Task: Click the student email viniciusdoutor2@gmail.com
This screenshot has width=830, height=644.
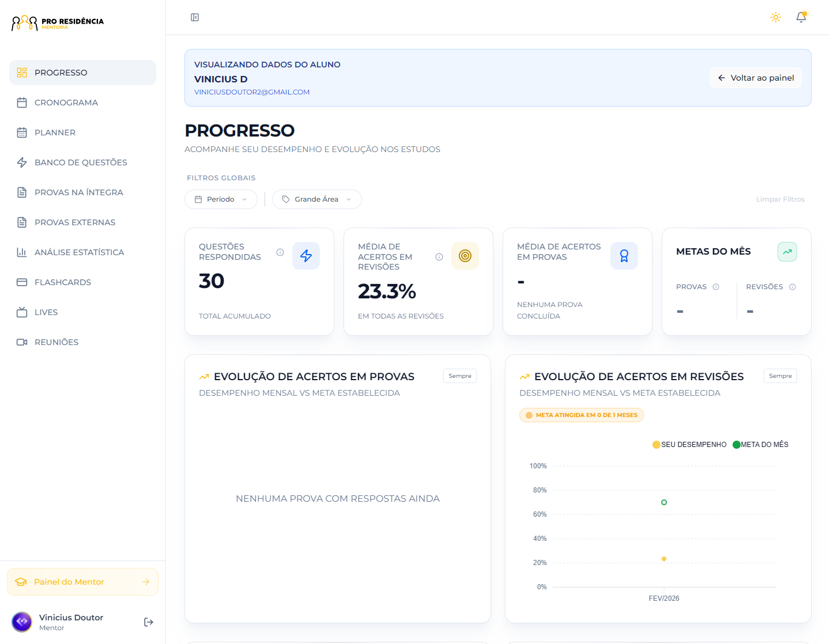Action: click(252, 92)
